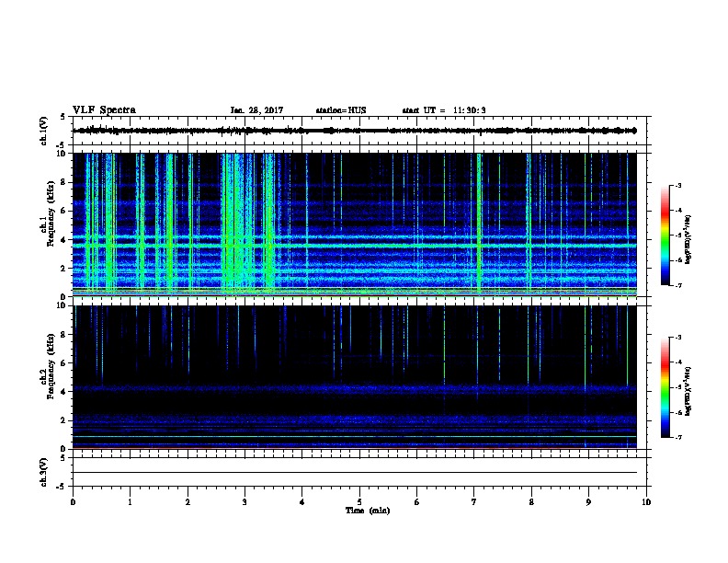Click the time axis tick label "3"
Viewport: 728px width, 563px height.
245,502
